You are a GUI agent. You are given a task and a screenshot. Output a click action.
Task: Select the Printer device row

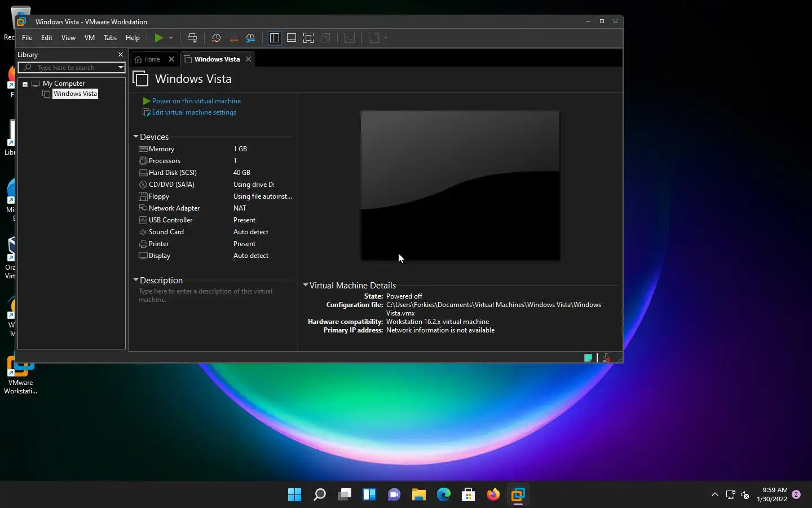pos(215,244)
